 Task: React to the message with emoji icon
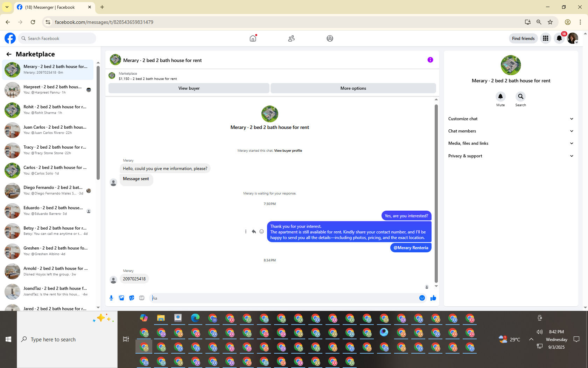point(261,232)
